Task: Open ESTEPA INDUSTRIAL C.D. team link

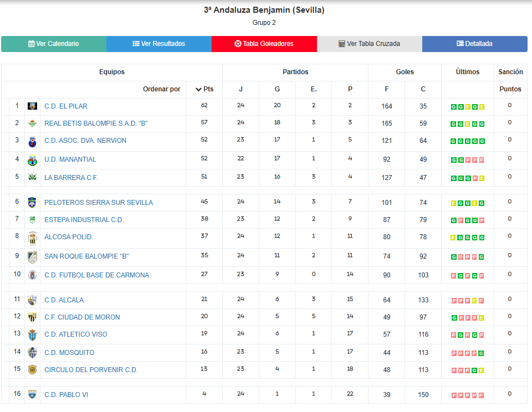Action: click(84, 220)
